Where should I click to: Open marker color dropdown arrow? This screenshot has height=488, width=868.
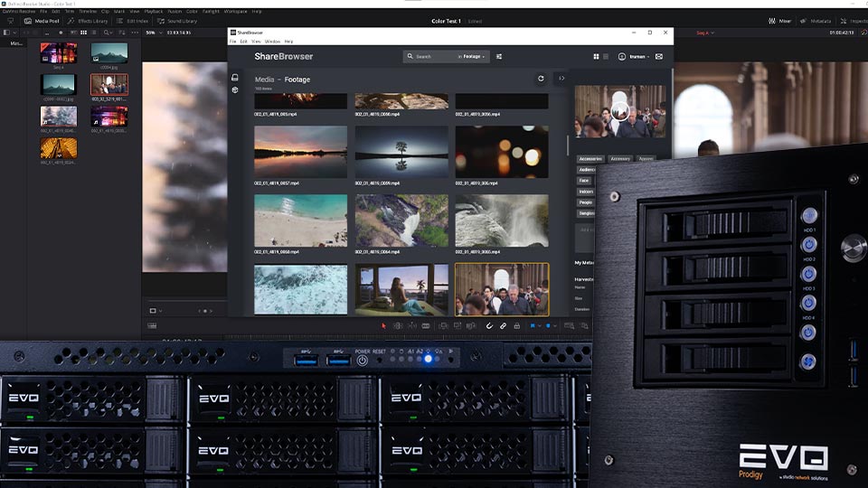(554, 326)
